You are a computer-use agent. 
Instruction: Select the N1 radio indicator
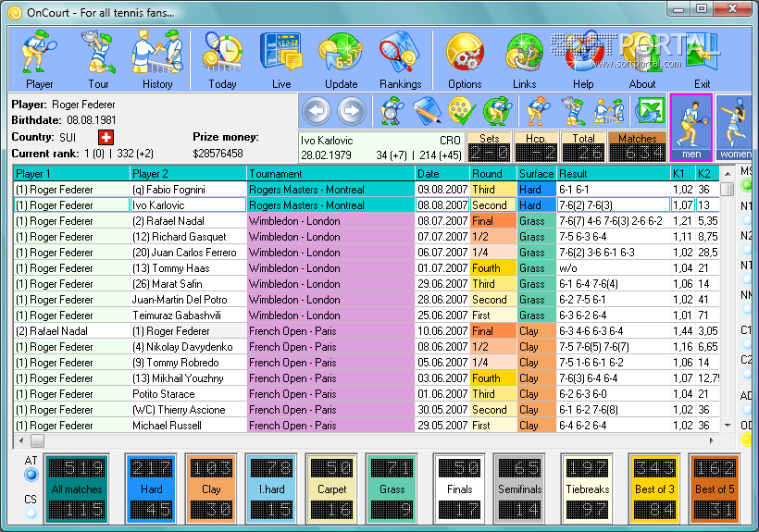click(x=746, y=220)
